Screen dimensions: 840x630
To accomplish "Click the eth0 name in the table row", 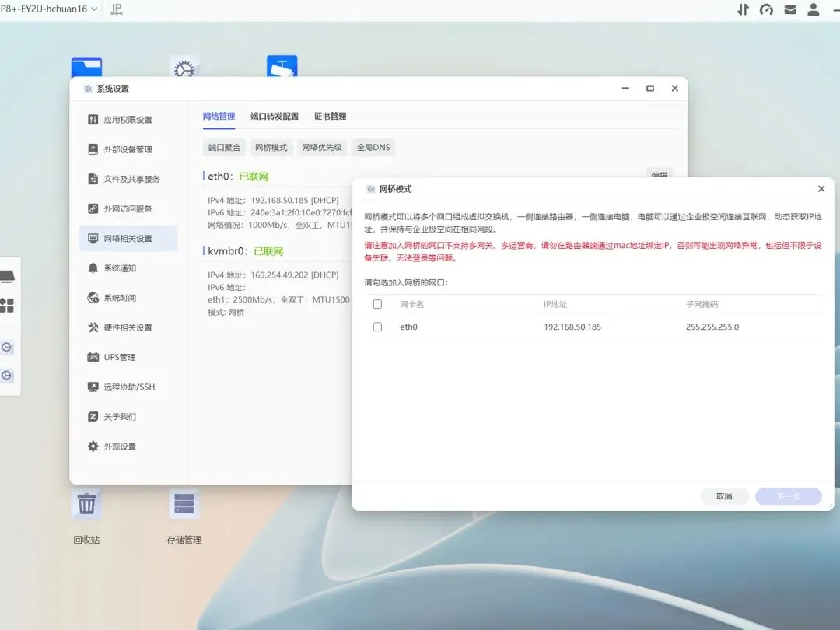I will click(x=408, y=327).
